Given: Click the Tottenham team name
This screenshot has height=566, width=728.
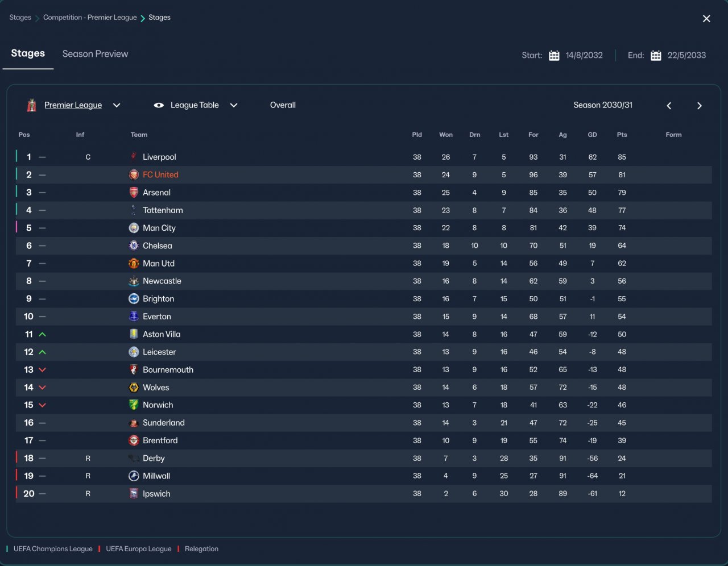Looking at the screenshot, I should pos(163,210).
